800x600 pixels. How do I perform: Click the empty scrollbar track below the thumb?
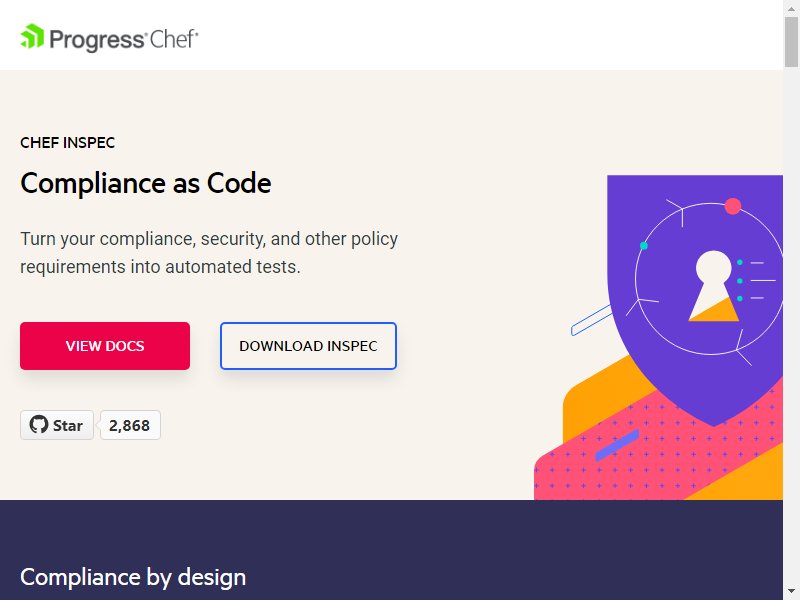(791, 327)
